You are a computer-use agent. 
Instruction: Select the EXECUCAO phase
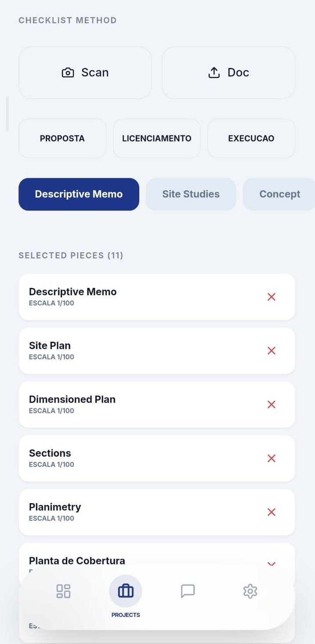coord(251,138)
